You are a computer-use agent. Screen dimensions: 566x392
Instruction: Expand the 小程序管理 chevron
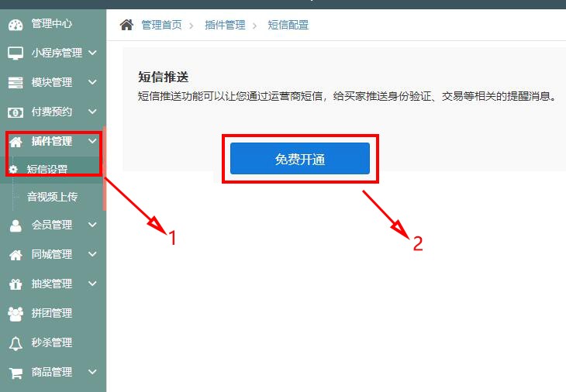tap(92, 53)
